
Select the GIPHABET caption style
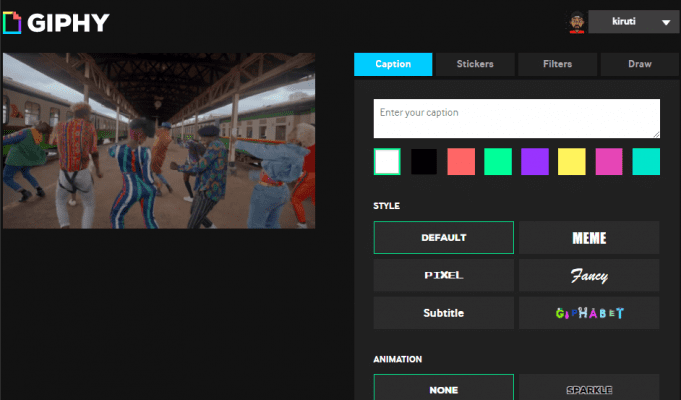[x=589, y=313]
